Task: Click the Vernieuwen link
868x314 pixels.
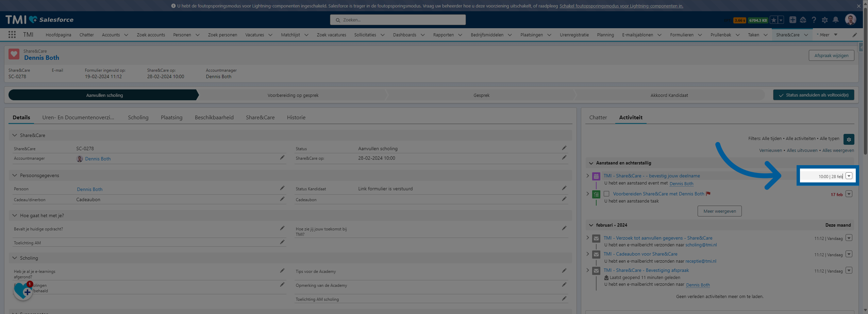Action: click(770, 150)
